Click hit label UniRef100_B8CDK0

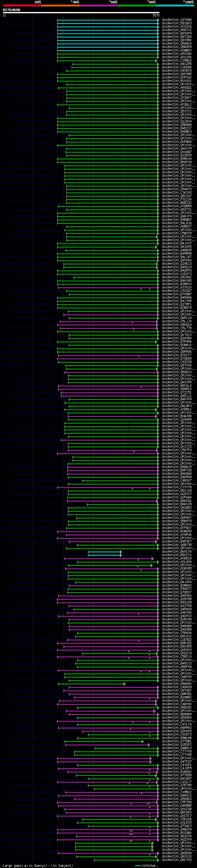click(177, 812)
